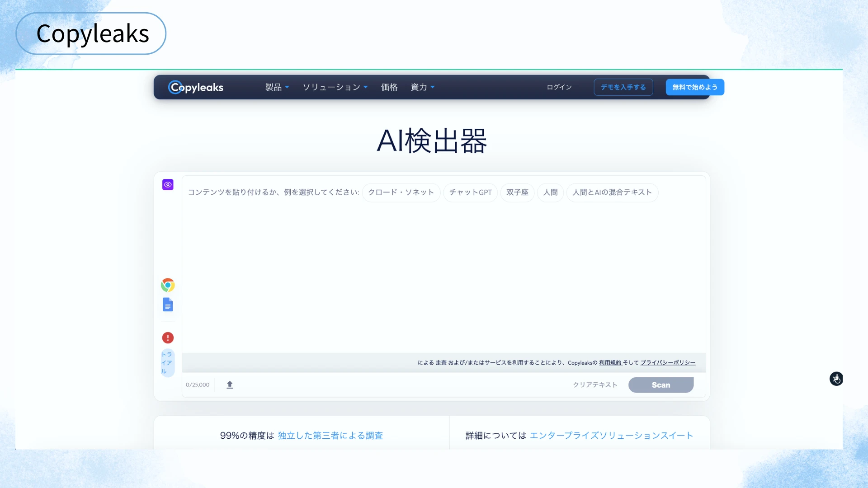This screenshot has width=868, height=488.
Task: Click the purple eye icon in sidebar
Action: (168, 184)
